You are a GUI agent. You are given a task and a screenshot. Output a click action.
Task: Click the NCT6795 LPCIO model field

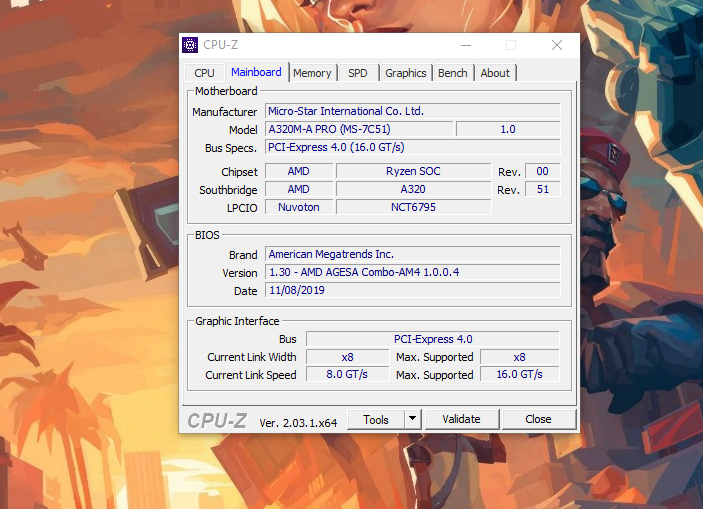[x=413, y=207]
